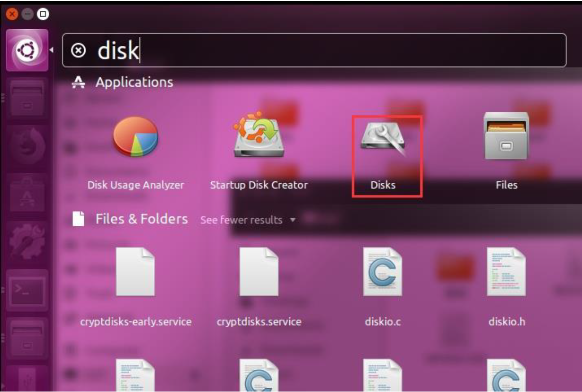
Task: Click the Files & Folders category heading
Action: [142, 219]
